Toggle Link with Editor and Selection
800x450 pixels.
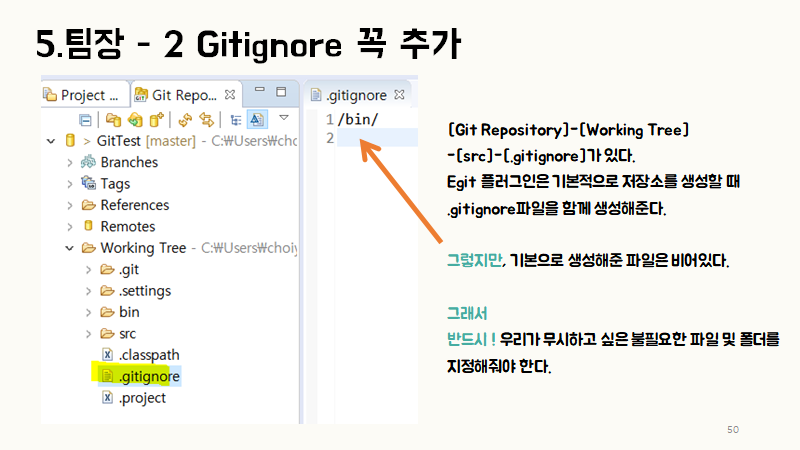coord(206,119)
